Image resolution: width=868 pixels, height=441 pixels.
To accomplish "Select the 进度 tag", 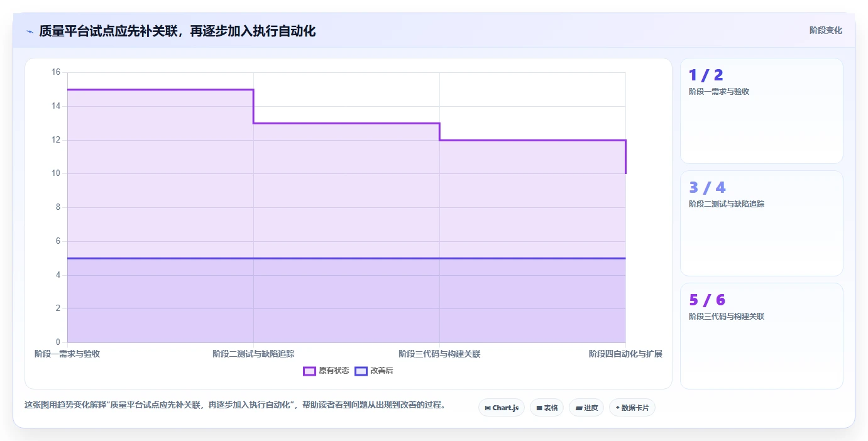I will [x=586, y=408].
